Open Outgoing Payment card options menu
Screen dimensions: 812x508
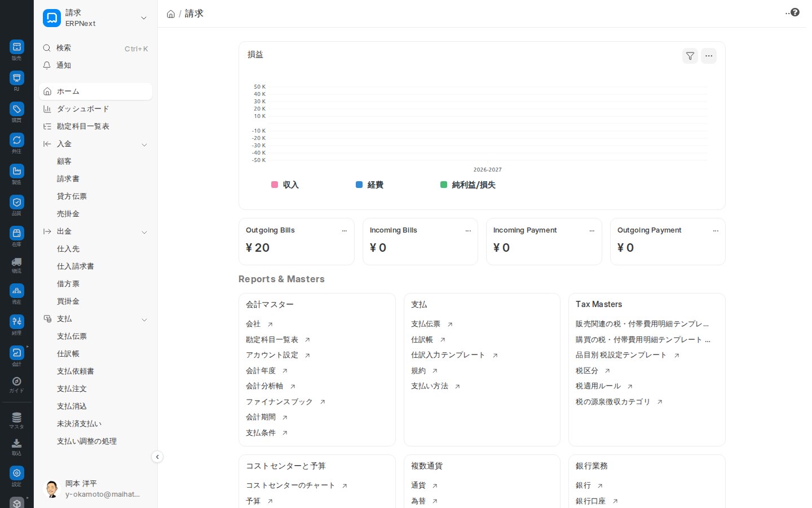pyautogui.click(x=716, y=231)
